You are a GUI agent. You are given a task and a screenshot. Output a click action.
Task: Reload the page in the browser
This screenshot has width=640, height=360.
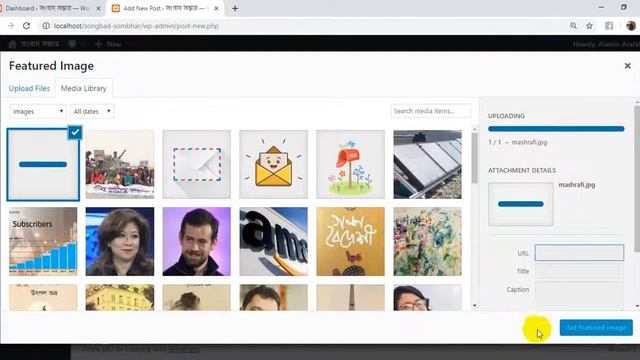(x=27, y=26)
